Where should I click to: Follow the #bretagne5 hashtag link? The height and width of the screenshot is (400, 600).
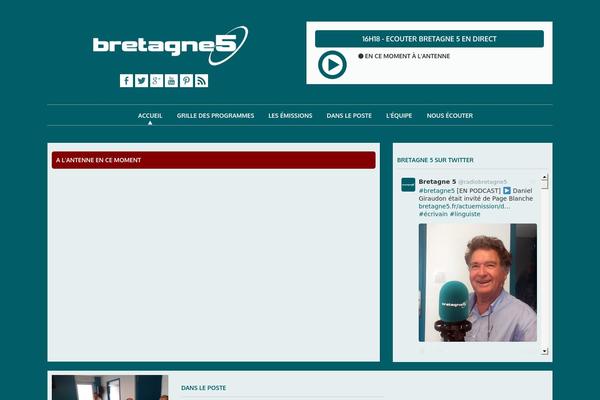pyautogui.click(x=437, y=190)
